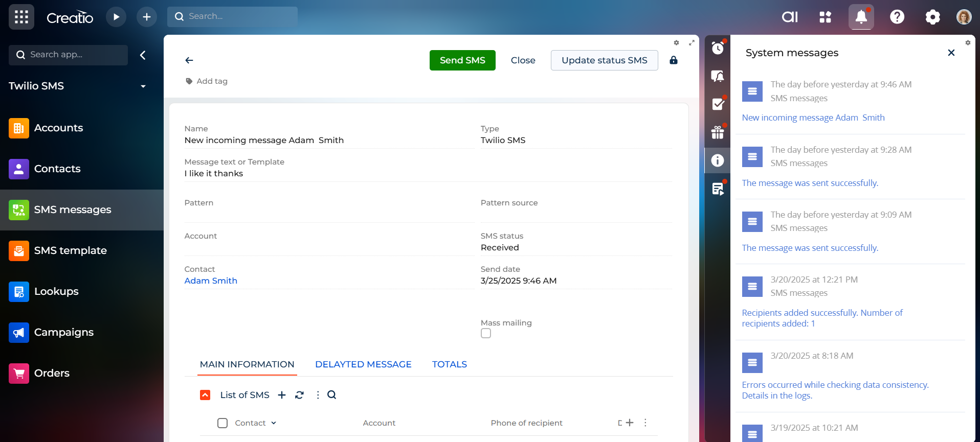Open the SMS messages section
Viewport: 980px width, 442px height.
(82, 210)
